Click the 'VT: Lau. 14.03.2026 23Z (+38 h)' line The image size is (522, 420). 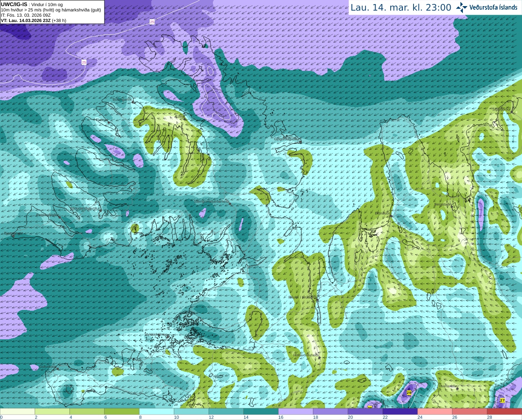coord(33,20)
